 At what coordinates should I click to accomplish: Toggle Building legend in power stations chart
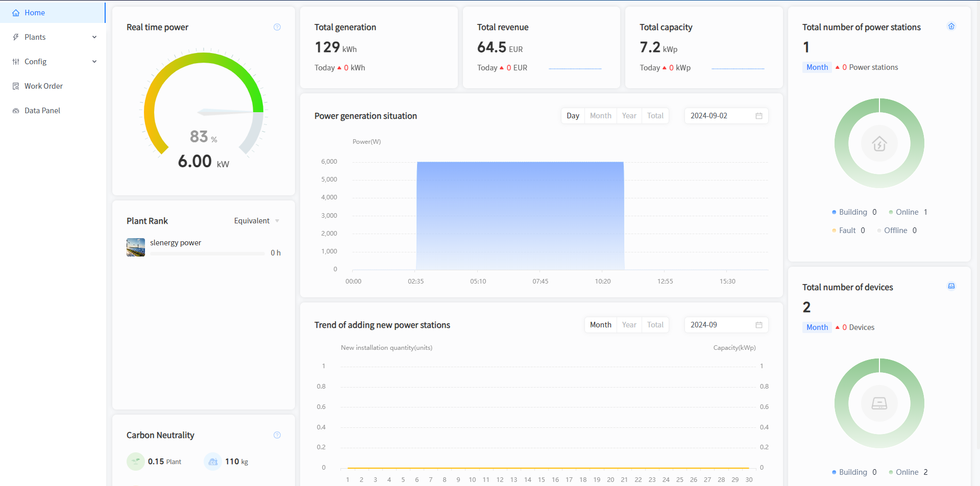coord(852,212)
